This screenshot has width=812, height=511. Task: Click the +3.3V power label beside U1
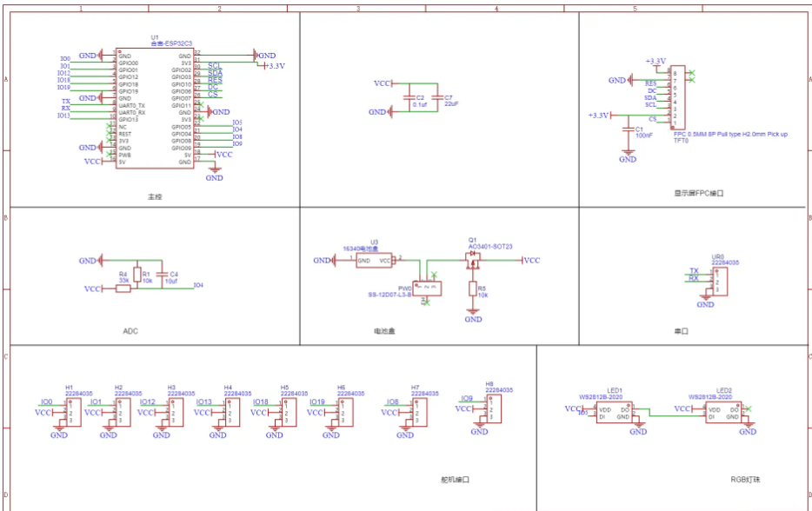[275, 66]
